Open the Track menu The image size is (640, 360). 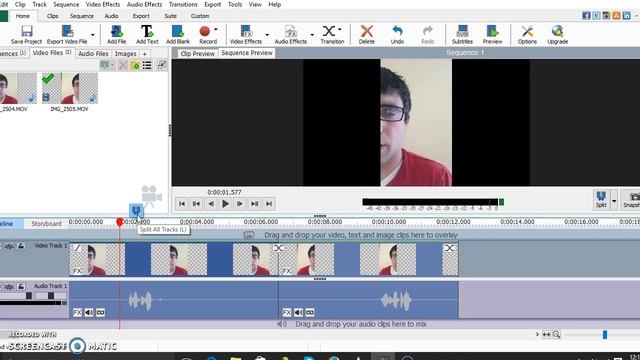click(40, 4)
